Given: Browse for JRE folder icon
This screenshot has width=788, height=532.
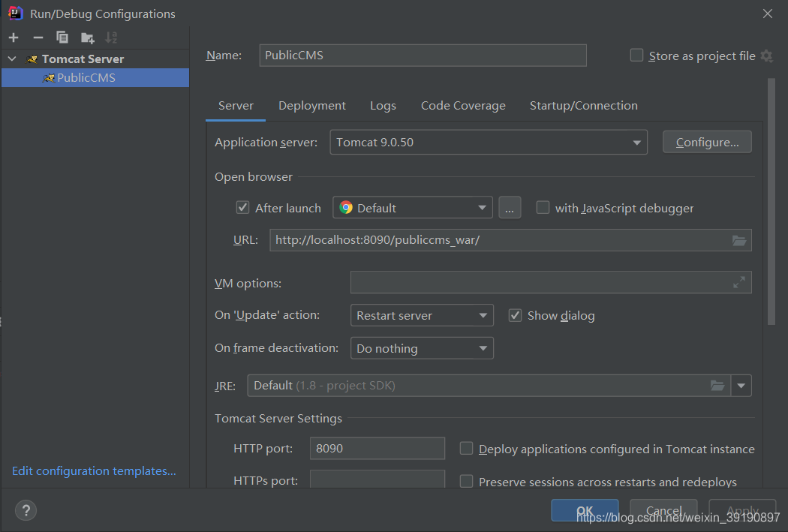Looking at the screenshot, I should pos(717,386).
